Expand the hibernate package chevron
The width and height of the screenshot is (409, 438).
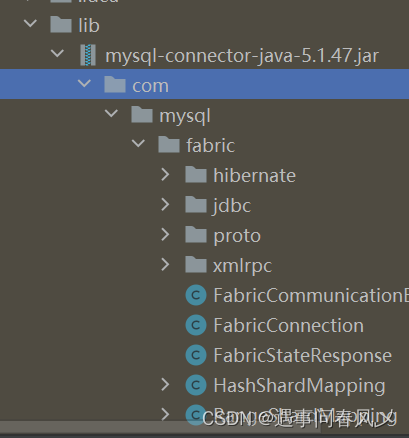click(x=165, y=174)
